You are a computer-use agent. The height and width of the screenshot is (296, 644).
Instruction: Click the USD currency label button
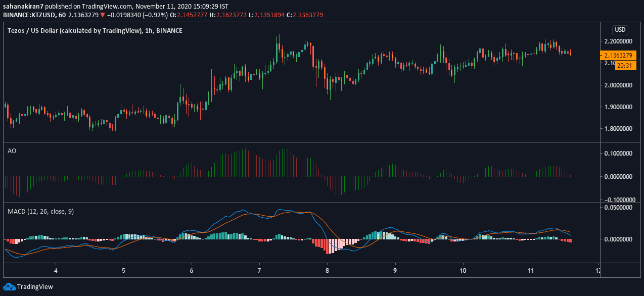(620, 29)
